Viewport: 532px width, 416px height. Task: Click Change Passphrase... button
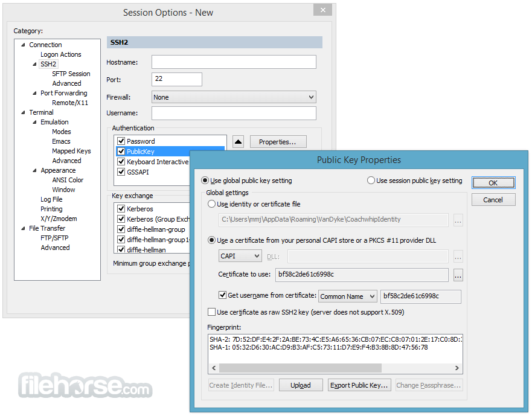(x=429, y=385)
